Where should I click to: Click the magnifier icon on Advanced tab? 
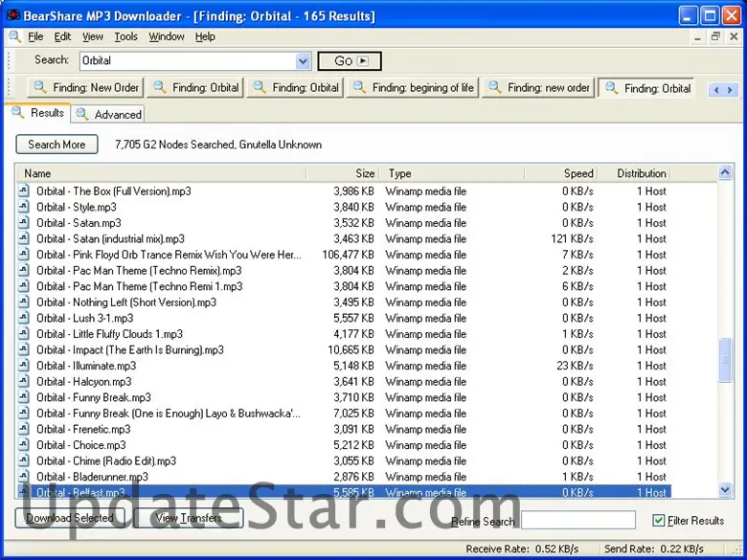click(x=82, y=115)
